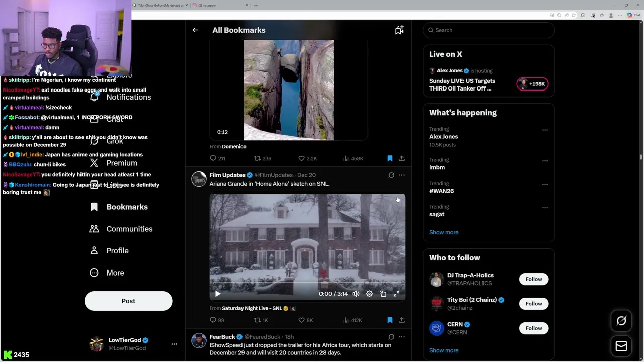
Task: Mute the Home Alone sketch video
Action: [x=356, y=294]
